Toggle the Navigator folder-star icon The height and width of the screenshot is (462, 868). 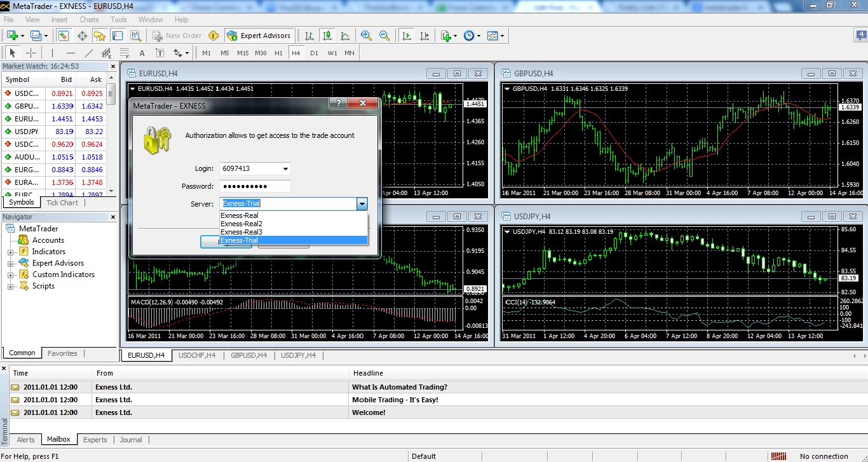100,36
